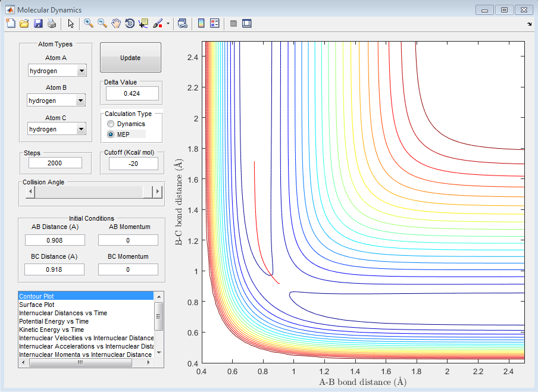The image size is (538, 392).
Task: Open the Atom A type dropdown
Action: (81, 71)
